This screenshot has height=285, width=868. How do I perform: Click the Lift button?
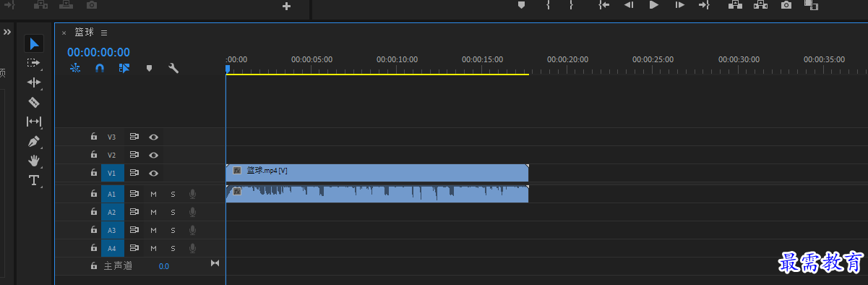[x=736, y=5]
